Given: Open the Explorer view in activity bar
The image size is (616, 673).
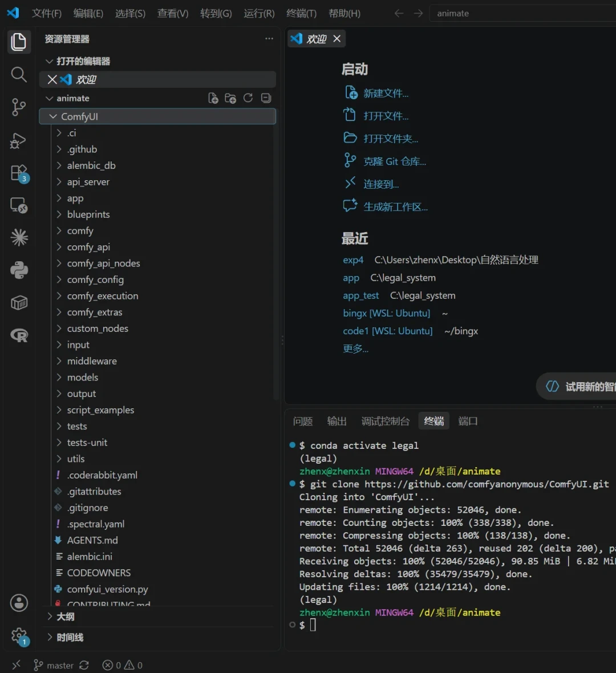Looking at the screenshot, I should pyautogui.click(x=18, y=42).
